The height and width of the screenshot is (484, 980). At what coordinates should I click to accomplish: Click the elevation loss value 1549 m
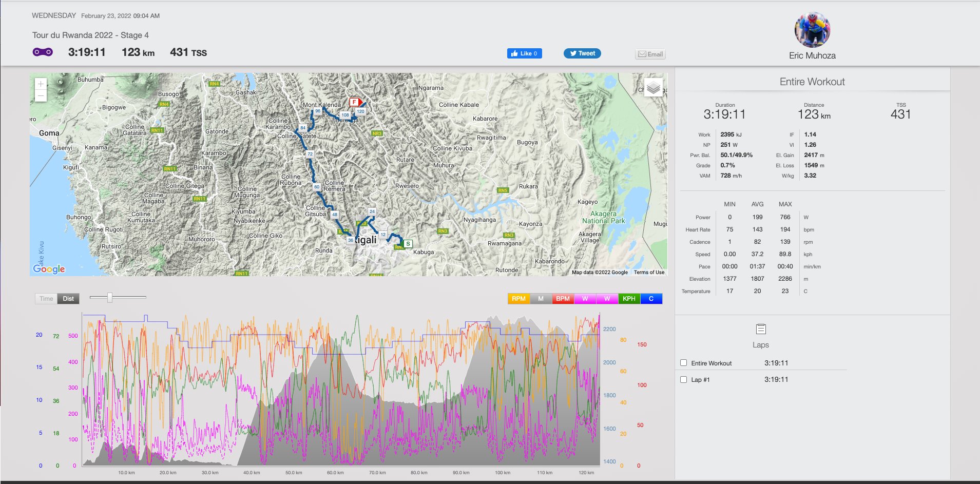click(814, 165)
